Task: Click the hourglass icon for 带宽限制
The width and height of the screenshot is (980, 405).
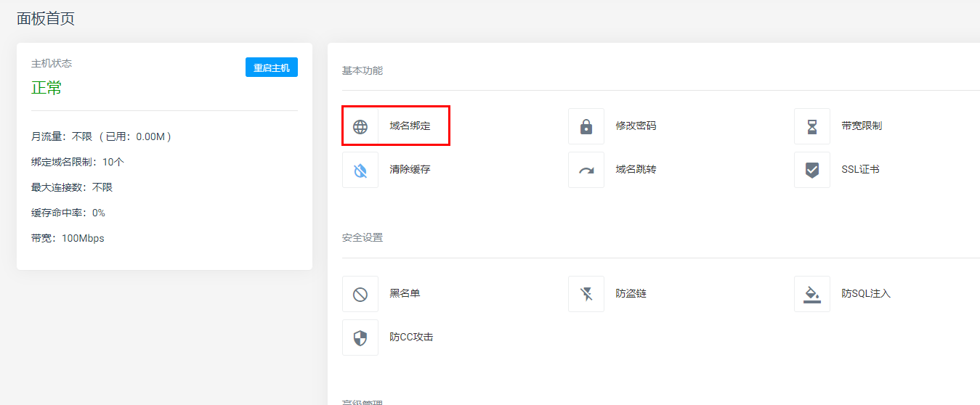Action: point(812,126)
